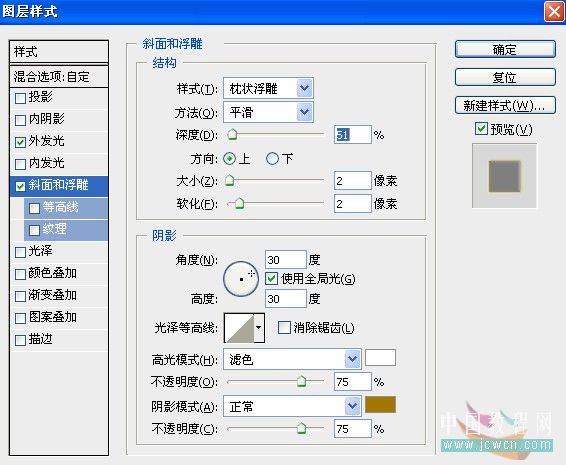Screen dimensions: 566x465
Task: Click the highlight opacity 75 input field
Action: pyautogui.click(x=353, y=382)
